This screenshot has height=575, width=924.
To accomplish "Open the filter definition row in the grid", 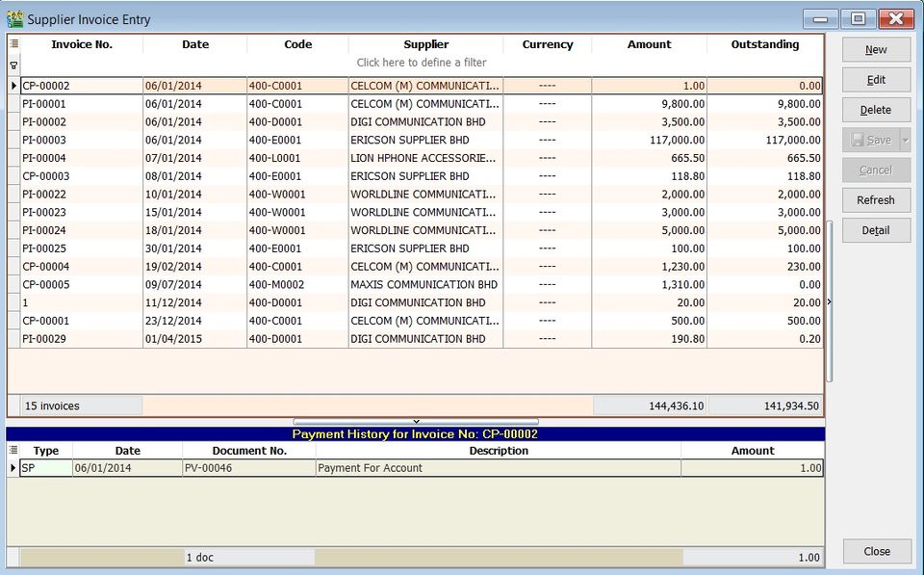I will pyautogui.click(x=423, y=62).
